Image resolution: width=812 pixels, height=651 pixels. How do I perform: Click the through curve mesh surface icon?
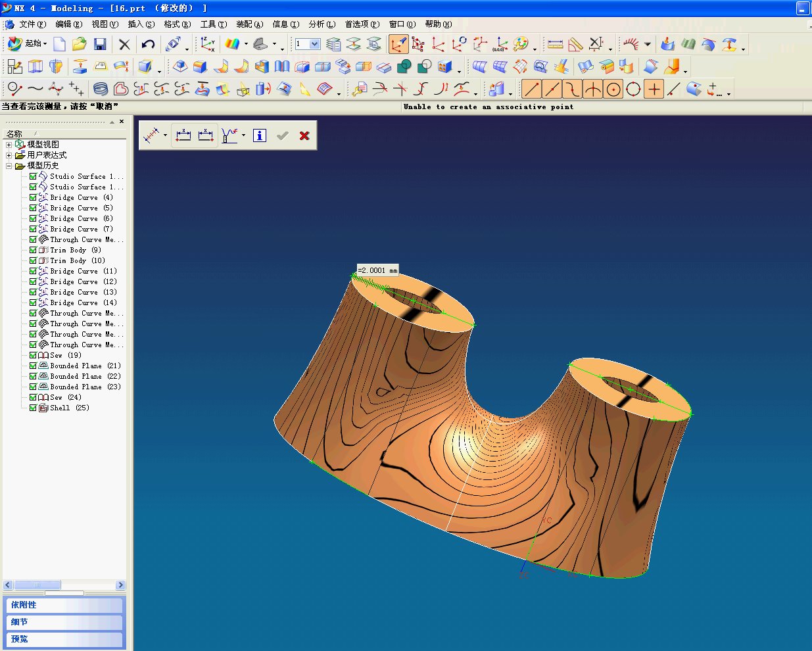[x=500, y=66]
